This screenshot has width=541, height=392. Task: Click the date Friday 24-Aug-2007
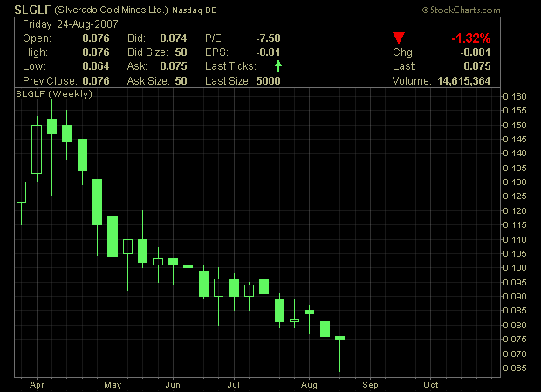[71, 24]
